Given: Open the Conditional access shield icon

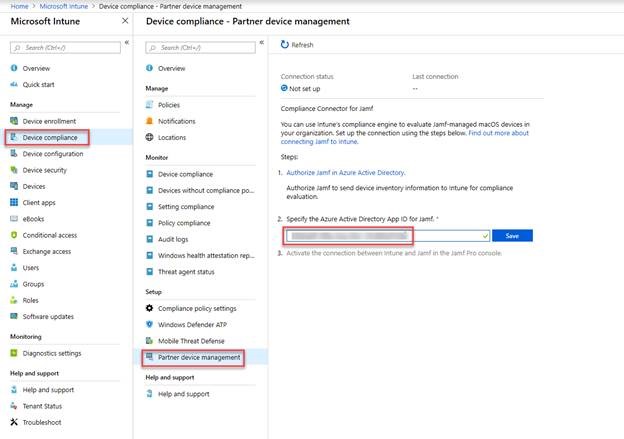Looking at the screenshot, I should pyautogui.click(x=14, y=235).
